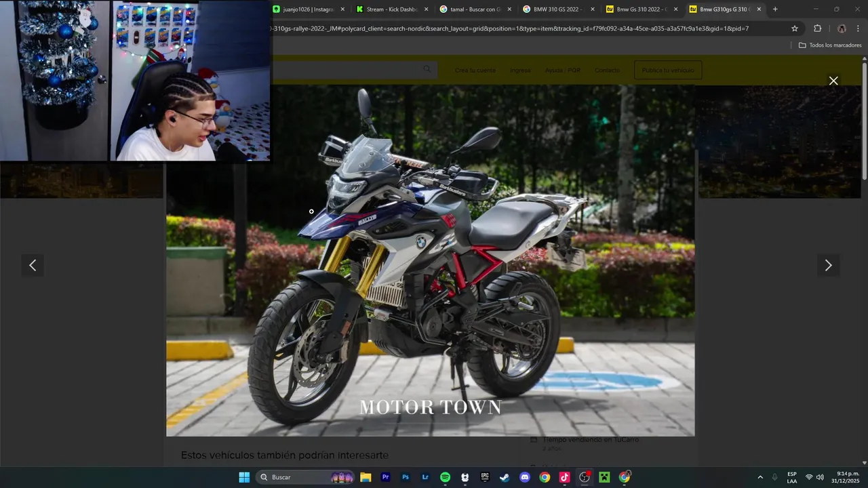Launch Adobe Photoshop from the taskbar

click(406, 477)
